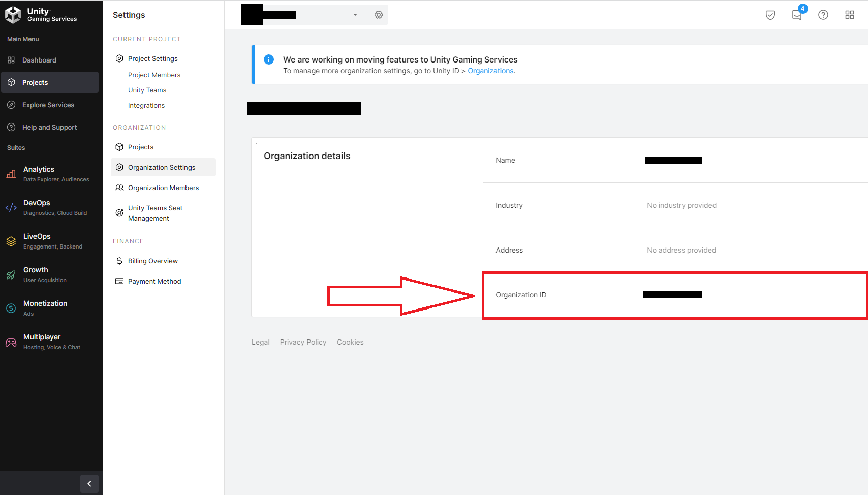Click the Multiplayer suite title

[x=42, y=337]
